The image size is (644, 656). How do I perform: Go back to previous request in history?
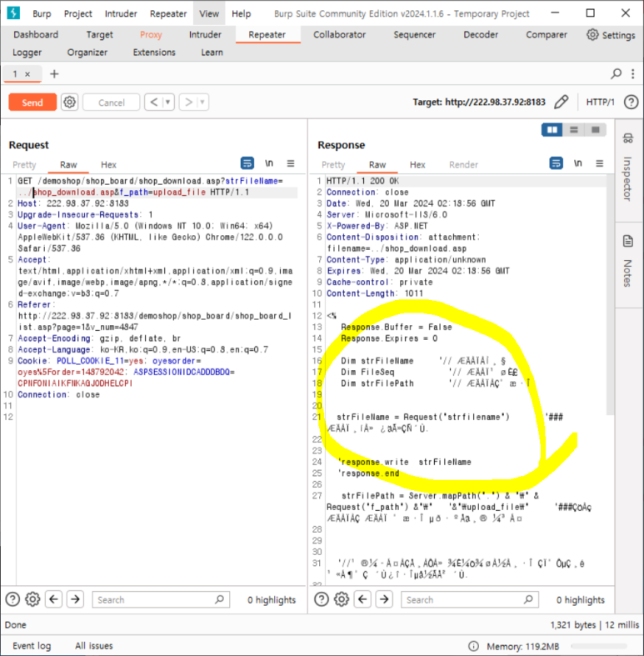[154, 102]
